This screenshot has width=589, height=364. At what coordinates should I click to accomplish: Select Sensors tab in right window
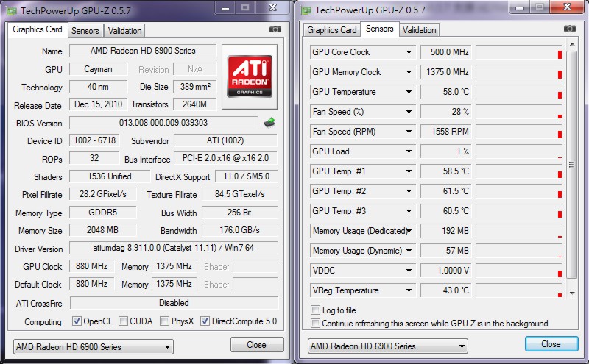[x=379, y=29]
